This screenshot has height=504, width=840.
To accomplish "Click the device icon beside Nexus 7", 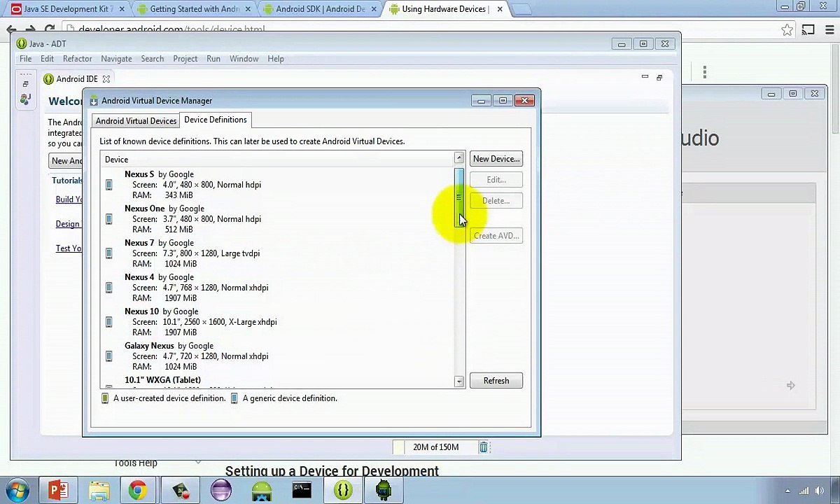I will coord(108,253).
